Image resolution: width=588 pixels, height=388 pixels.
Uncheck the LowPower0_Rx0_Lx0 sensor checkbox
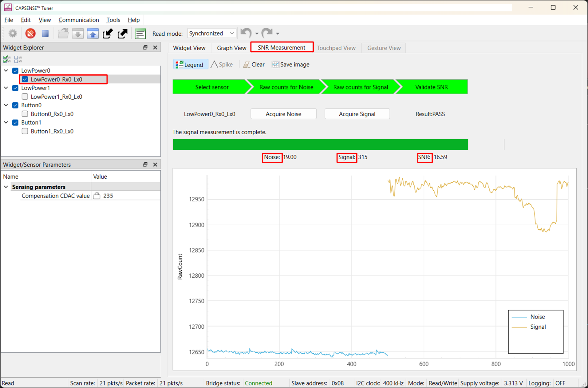click(25, 79)
